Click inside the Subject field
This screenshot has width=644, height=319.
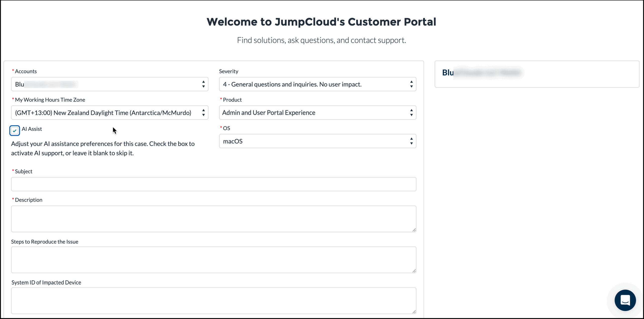point(214,184)
